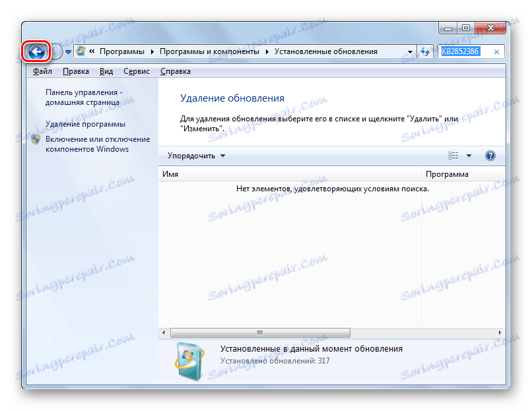Screen dimensions: 532x411
Task: Open the view options dropdown arrow
Action: pyautogui.click(x=469, y=156)
